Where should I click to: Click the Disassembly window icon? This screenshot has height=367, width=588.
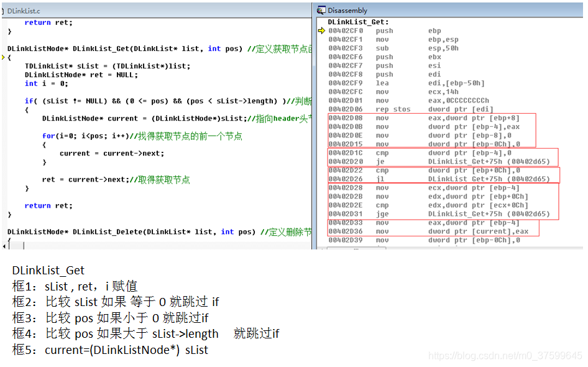click(x=321, y=10)
